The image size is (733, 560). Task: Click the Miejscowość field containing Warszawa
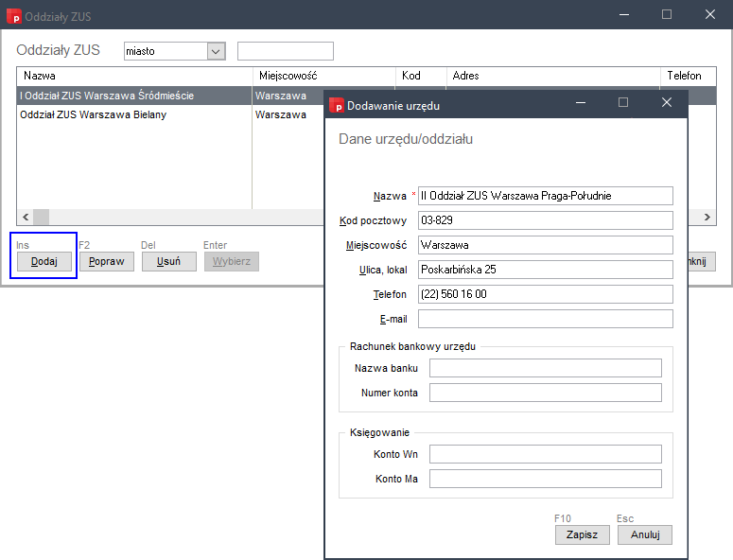point(545,245)
